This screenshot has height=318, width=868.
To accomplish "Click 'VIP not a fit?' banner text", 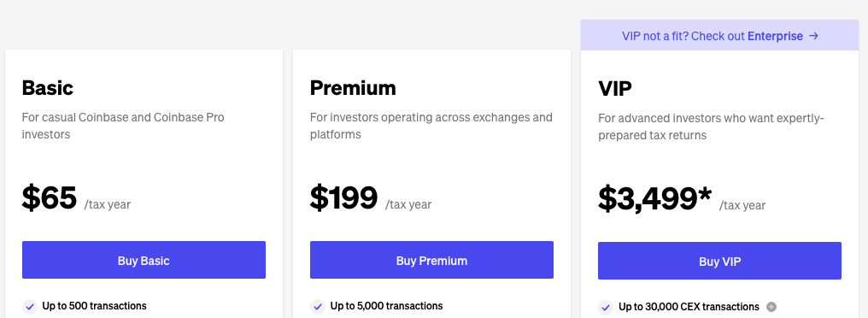I will [x=655, y=36].
